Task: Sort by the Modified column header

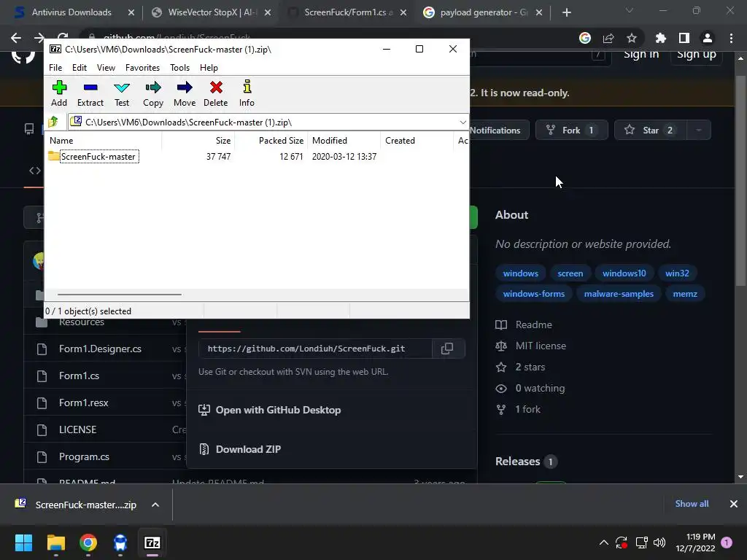Action: [344, 141]
